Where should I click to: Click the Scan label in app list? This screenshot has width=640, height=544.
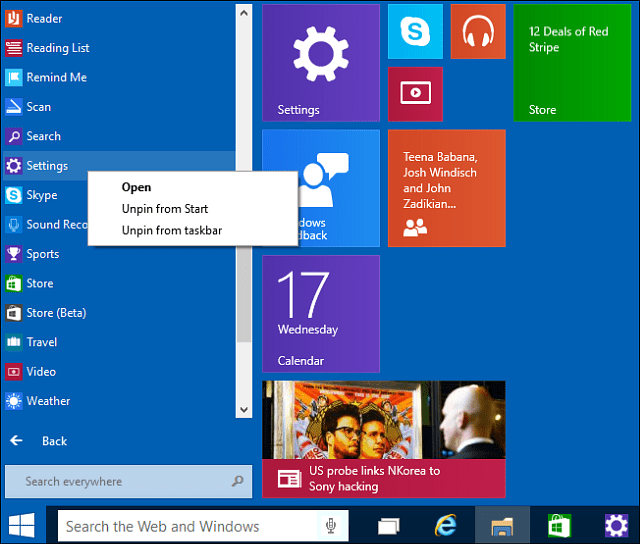(x=39, y=107)
